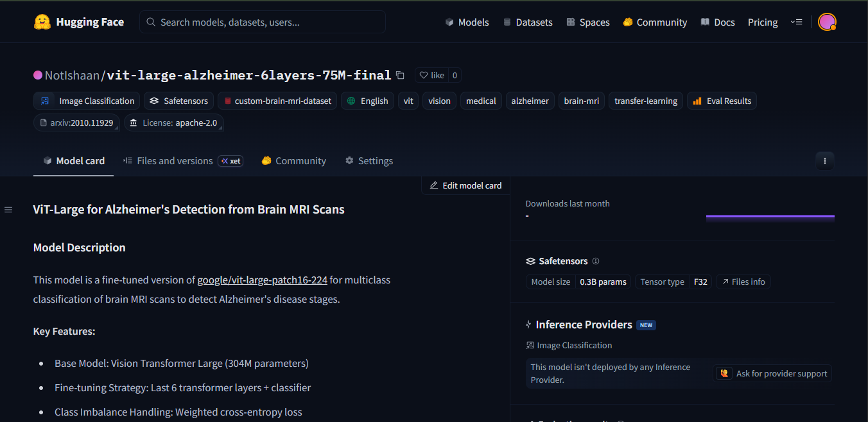
Task: Open the custom-brain-mri-dataset tag
Action: click(x=277, y=101)
